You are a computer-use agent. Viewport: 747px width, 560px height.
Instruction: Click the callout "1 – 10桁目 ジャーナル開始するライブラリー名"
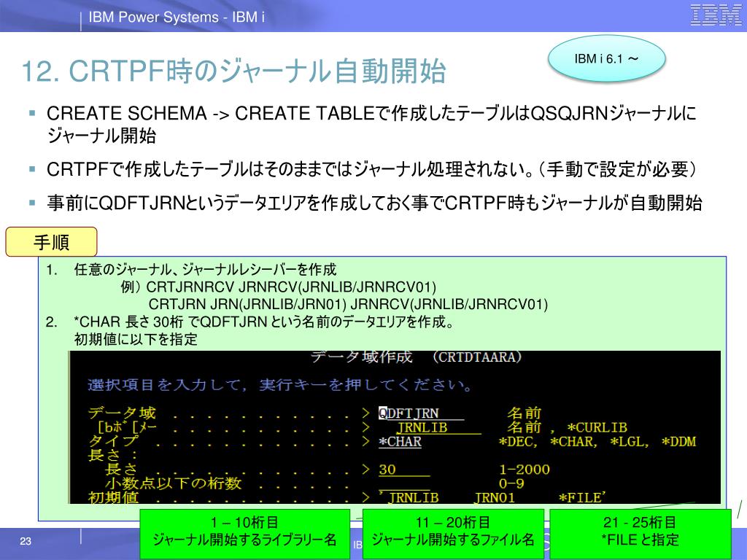[x=245, y=533]
